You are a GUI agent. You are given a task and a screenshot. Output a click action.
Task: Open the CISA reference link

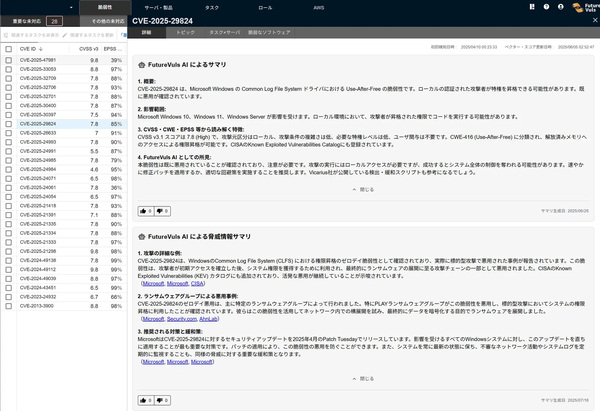(197, 284)
